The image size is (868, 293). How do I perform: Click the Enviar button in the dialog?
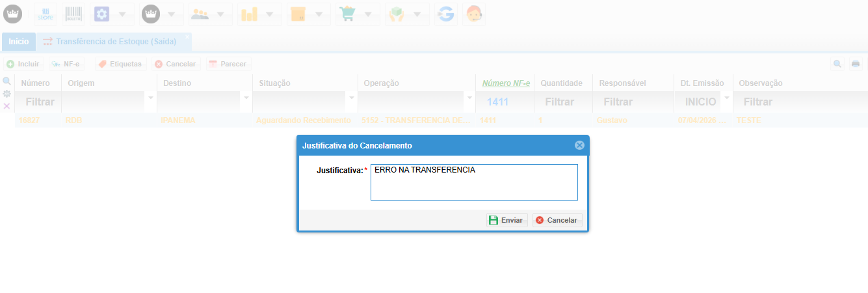(506, 220)
